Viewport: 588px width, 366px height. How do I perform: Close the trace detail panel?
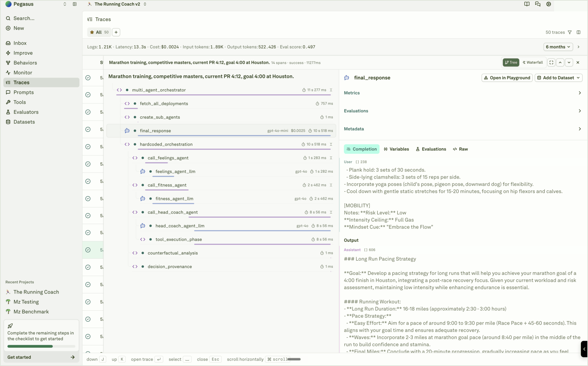click(x=578, y=63)
